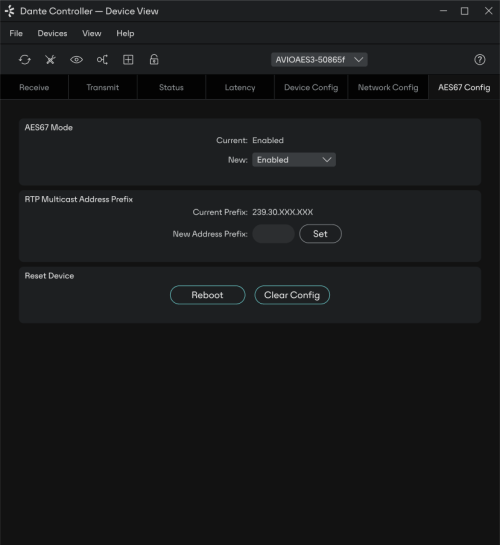Open the Devices menu
Viewport: 500px width, 545px height.
(52, 33)
